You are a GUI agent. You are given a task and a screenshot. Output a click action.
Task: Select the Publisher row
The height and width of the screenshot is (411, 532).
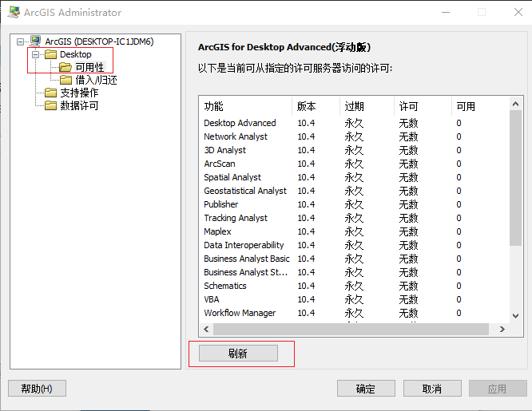(354, 204)
